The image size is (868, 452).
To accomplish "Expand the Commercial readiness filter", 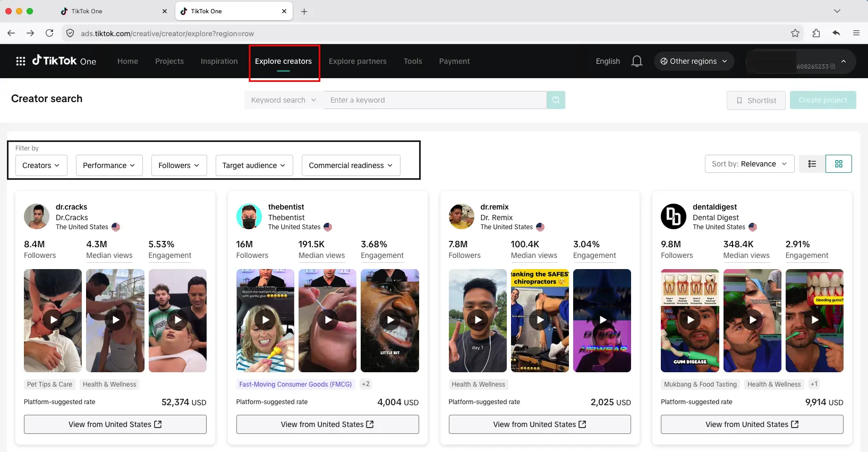I will click(x=351, y=165).
